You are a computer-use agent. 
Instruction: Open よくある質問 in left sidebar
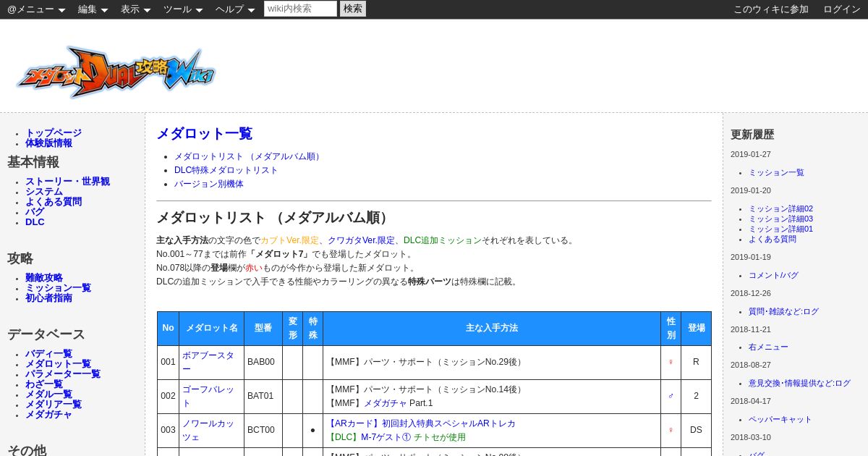click(54, 202)
